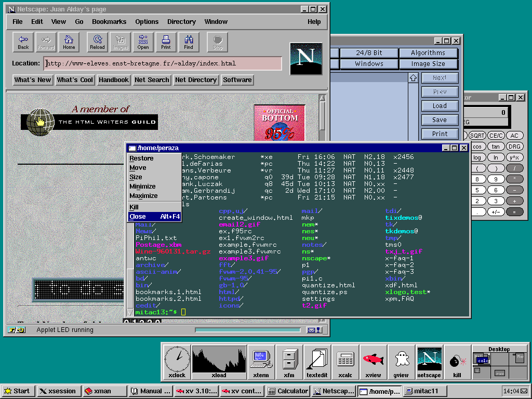532x399 pixels.
Task: Select Maximize from the window menu
Action: coord(143,196)
